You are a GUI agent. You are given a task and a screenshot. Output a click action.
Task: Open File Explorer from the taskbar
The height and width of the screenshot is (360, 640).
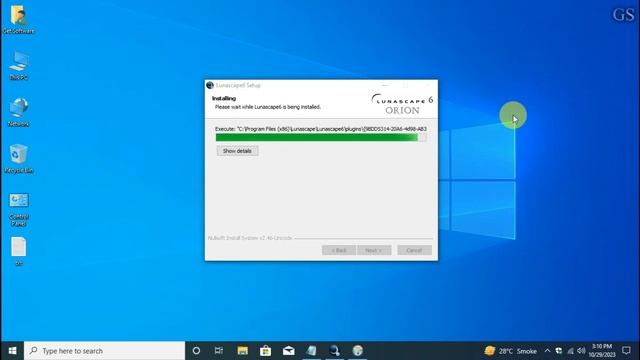click(x=242, y=351)
